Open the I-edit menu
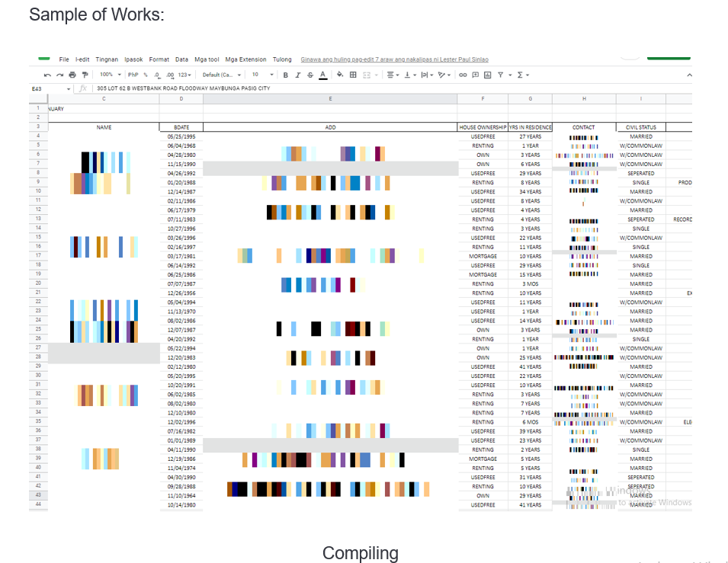Screen dimensions: 728x563 [82, 59]
